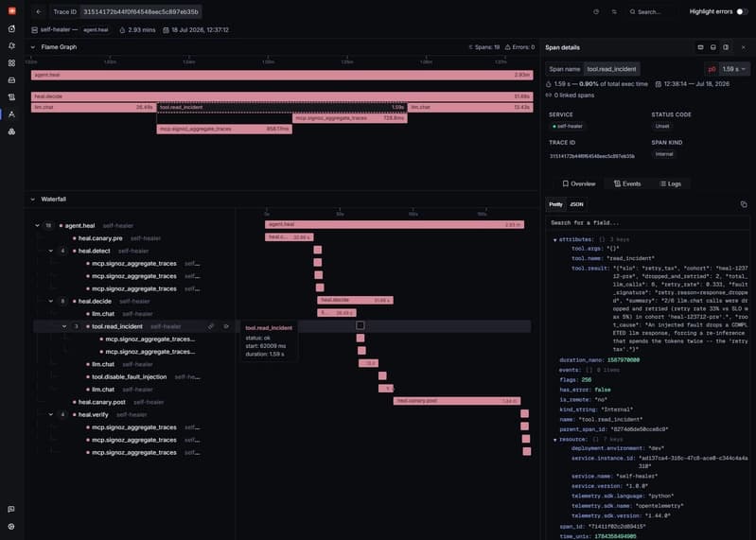Open the Overview tab in Span details

pyautogui.click(x=578, y=183)
